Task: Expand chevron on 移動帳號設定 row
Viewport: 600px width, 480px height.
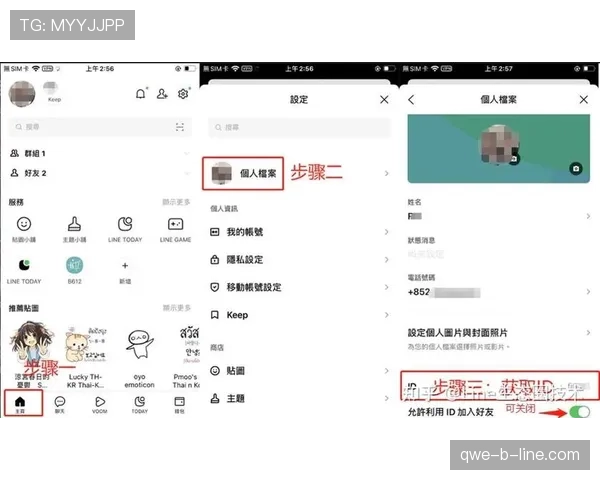Action: 386,287
